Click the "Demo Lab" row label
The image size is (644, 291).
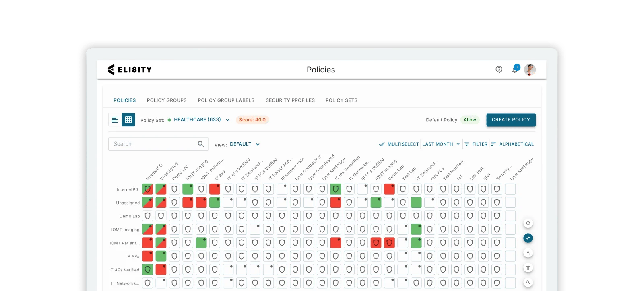tap(130, 216)
